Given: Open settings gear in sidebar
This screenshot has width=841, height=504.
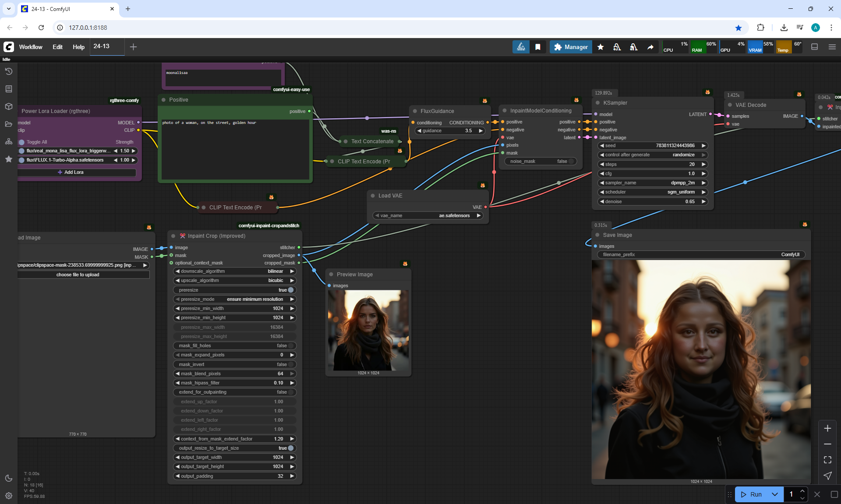Looking at the screenshot, I should click(8, 496).
